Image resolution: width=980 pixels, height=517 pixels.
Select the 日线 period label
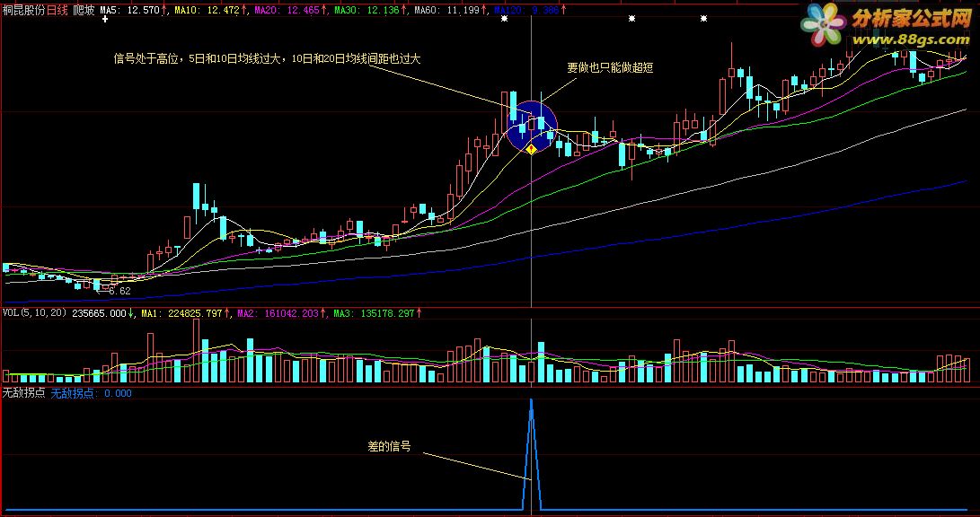click(57, 10)
